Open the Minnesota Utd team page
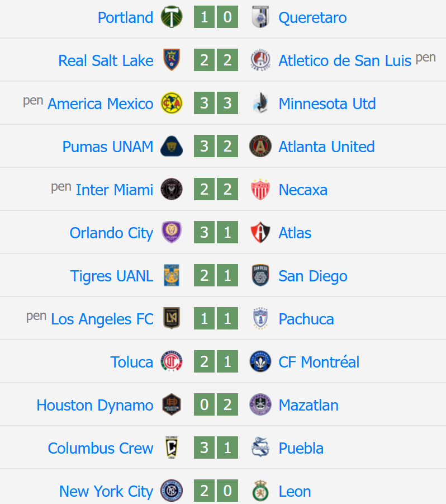The height and width of the screenshot is (504, 446). (327, 104)
